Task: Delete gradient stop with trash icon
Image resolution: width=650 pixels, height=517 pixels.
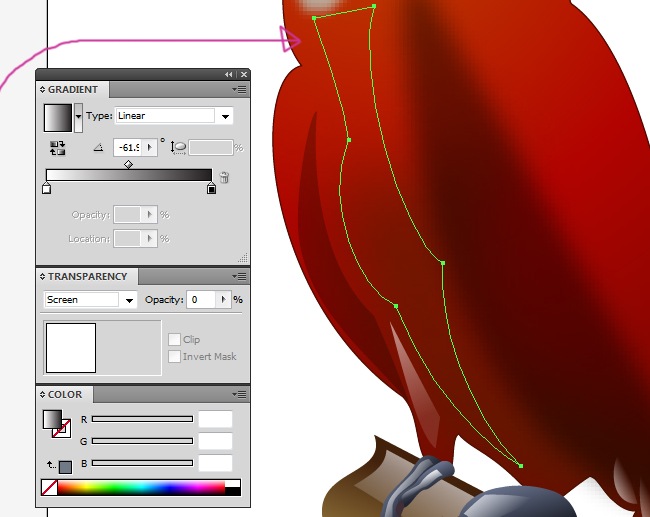Action: [x=225, y=177]
